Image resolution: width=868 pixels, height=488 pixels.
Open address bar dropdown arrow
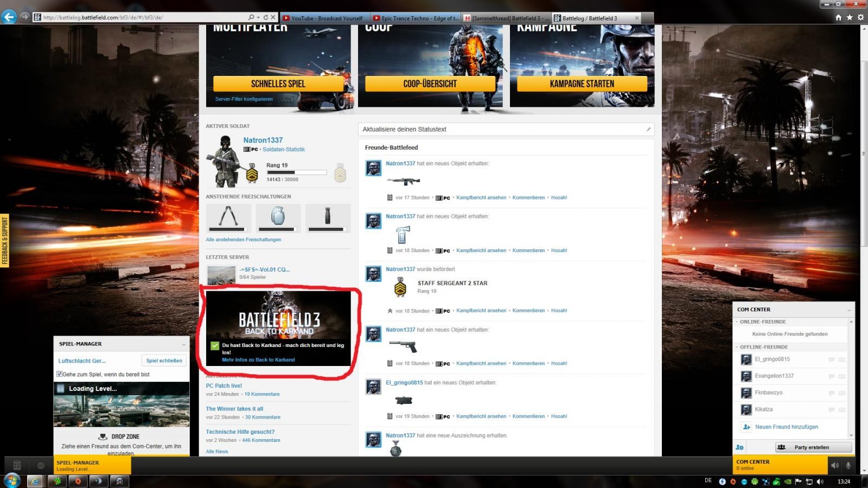click(259, 17)
